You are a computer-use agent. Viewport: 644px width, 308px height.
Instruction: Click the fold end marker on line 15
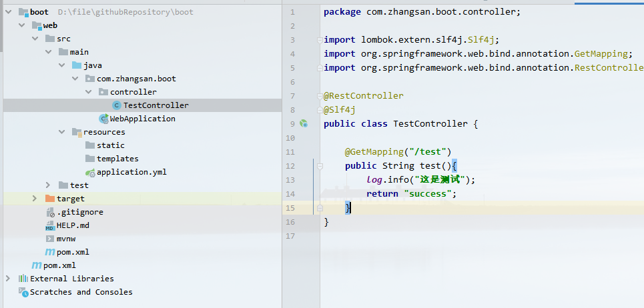click(x=320, y=208)
